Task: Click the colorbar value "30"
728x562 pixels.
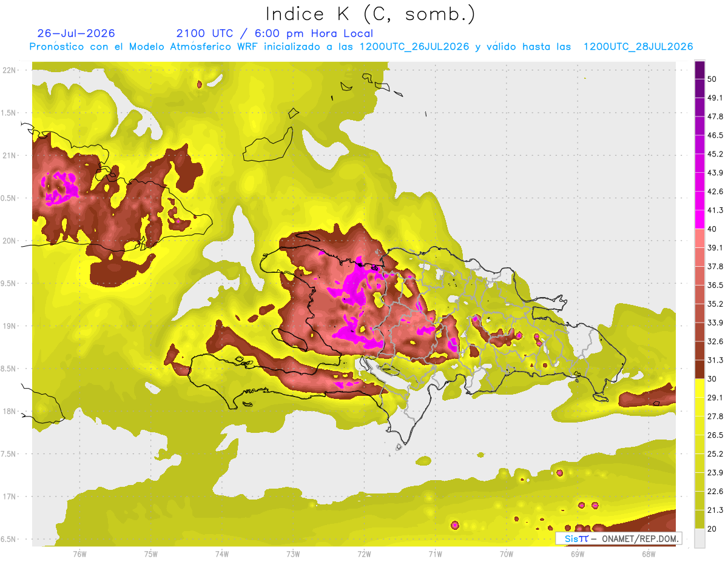Action: click(712, 379)
